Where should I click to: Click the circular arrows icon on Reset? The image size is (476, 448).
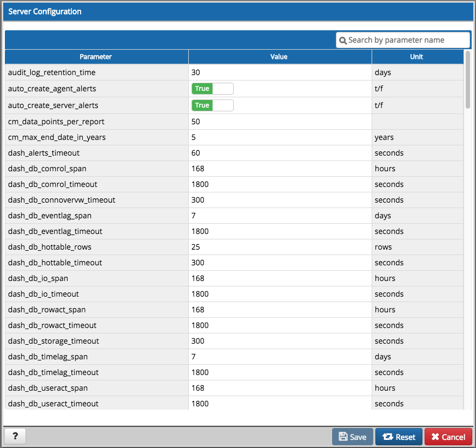click(389, 436)
